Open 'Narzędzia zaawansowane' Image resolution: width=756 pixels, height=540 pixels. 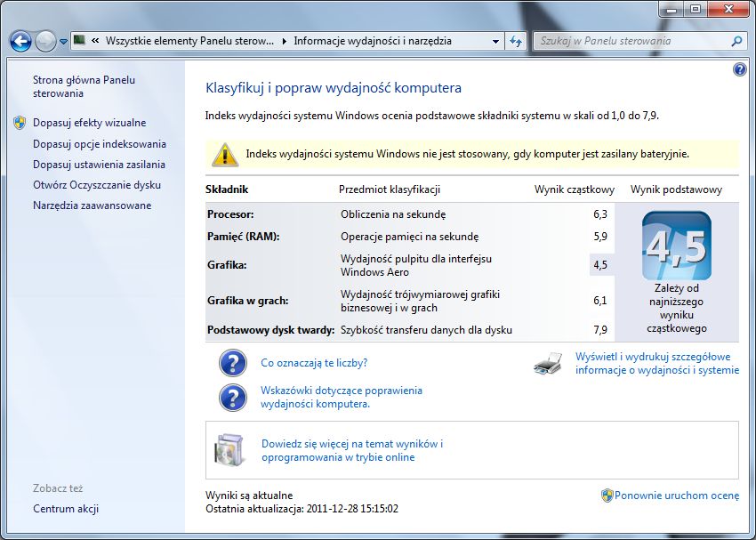pyautogui.click(x=92, y=206)
